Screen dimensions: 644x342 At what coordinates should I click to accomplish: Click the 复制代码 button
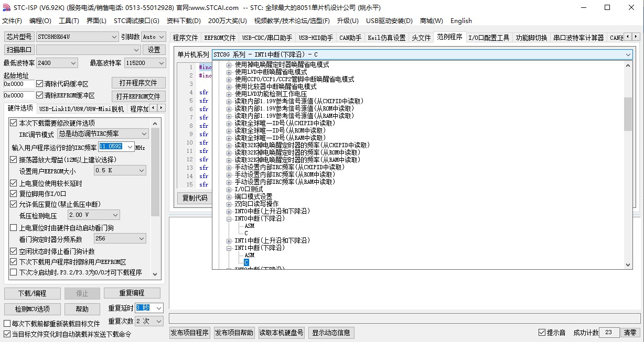(195, 198)
